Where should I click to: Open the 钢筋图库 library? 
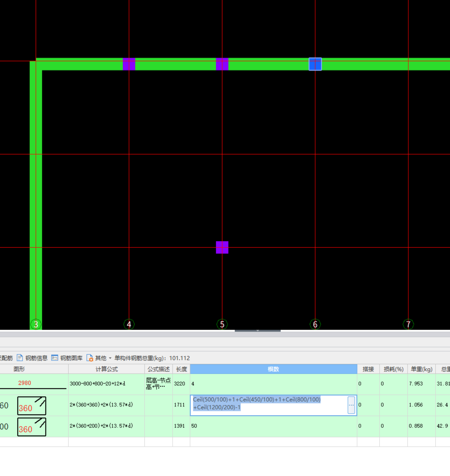point(67,358)
